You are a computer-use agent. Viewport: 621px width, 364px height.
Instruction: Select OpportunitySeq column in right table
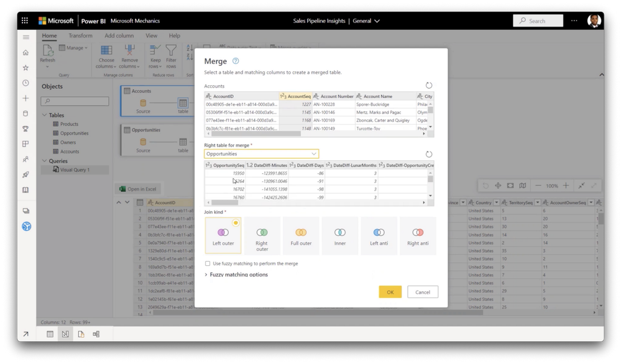[x=224, y=165]
